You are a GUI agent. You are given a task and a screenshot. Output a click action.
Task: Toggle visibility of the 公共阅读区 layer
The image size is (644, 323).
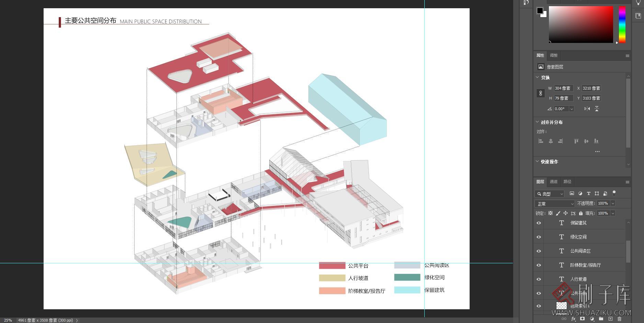coord(539,251)
